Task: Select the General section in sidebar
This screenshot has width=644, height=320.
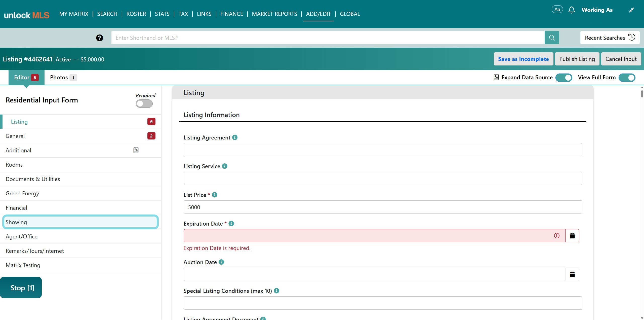Action: pos(80,136)
